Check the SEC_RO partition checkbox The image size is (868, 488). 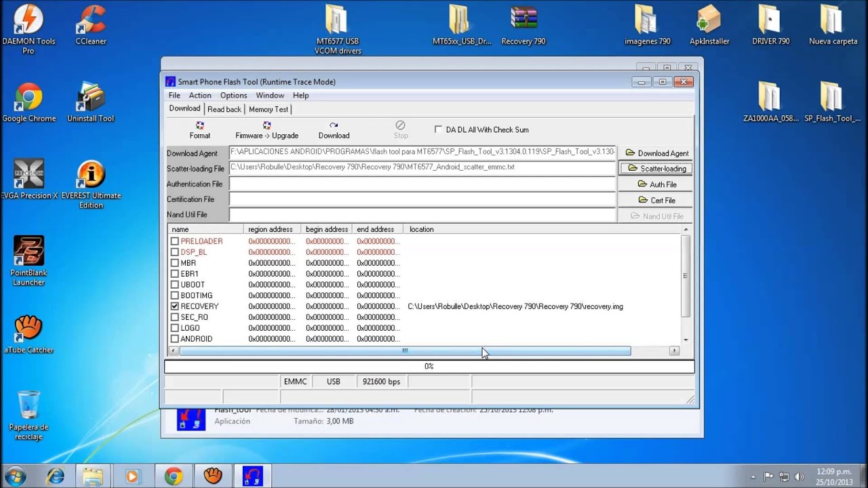[x=175, y=317]
